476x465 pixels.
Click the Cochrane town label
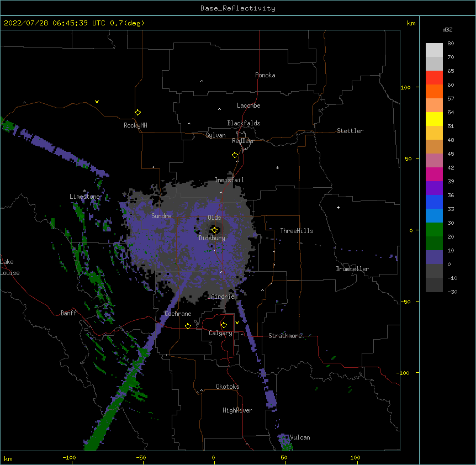point(178,314)
